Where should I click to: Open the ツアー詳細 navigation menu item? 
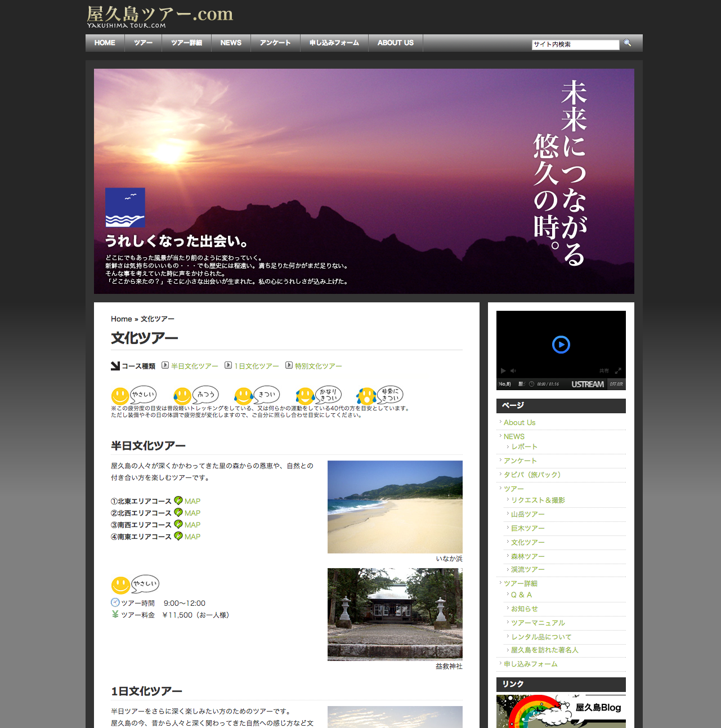tap(186, 43)
